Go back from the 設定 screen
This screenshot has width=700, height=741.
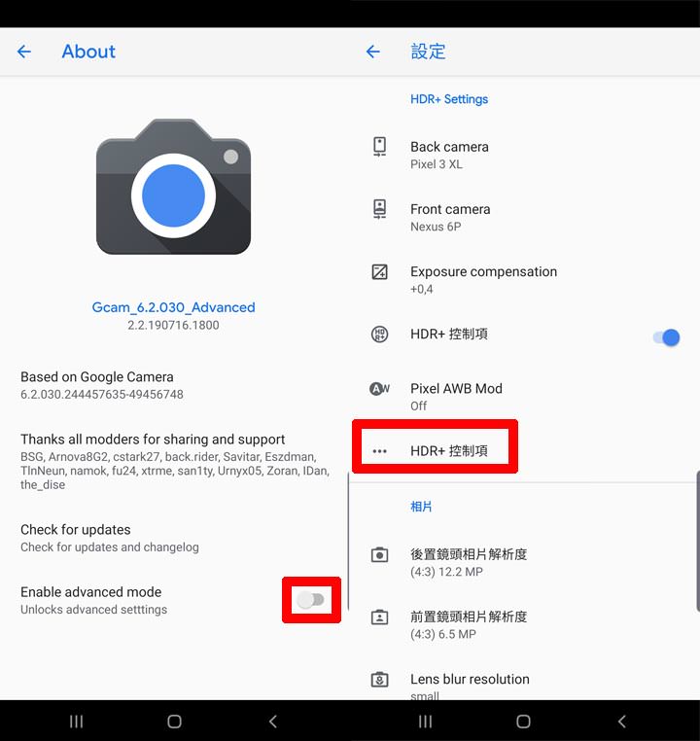tap(373, 52)
